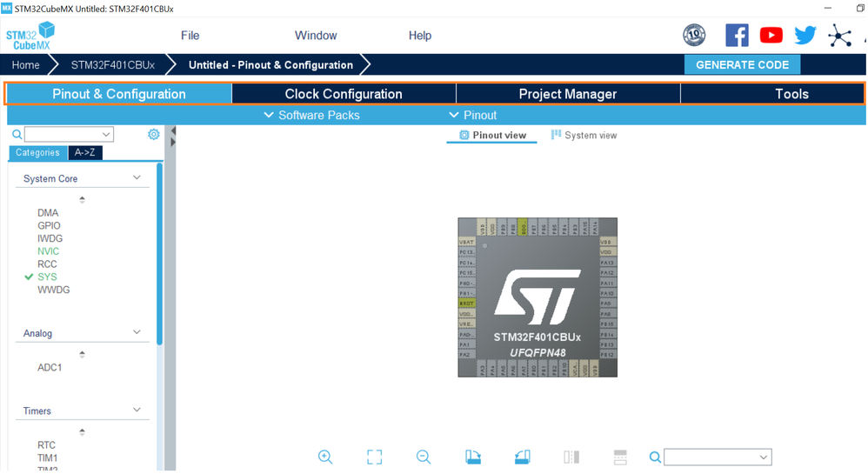This screenshot has height=474, width=868.
Task: Sort System Core list arrows
Action: 82,200
